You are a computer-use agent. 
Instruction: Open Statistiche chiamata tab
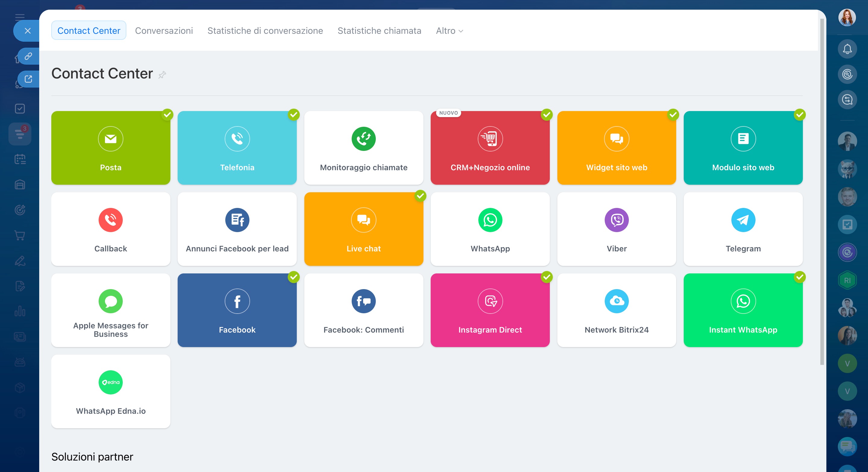379,31
